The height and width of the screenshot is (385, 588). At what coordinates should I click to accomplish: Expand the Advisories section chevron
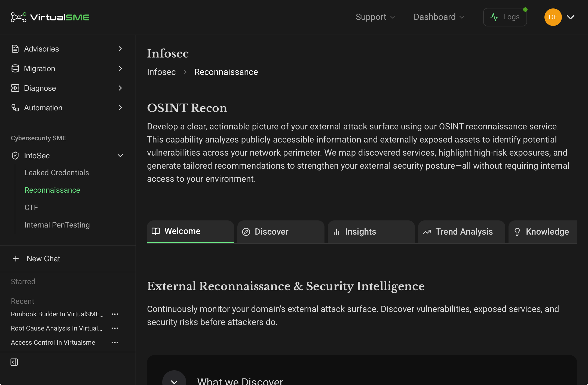[x=120, y=49]
